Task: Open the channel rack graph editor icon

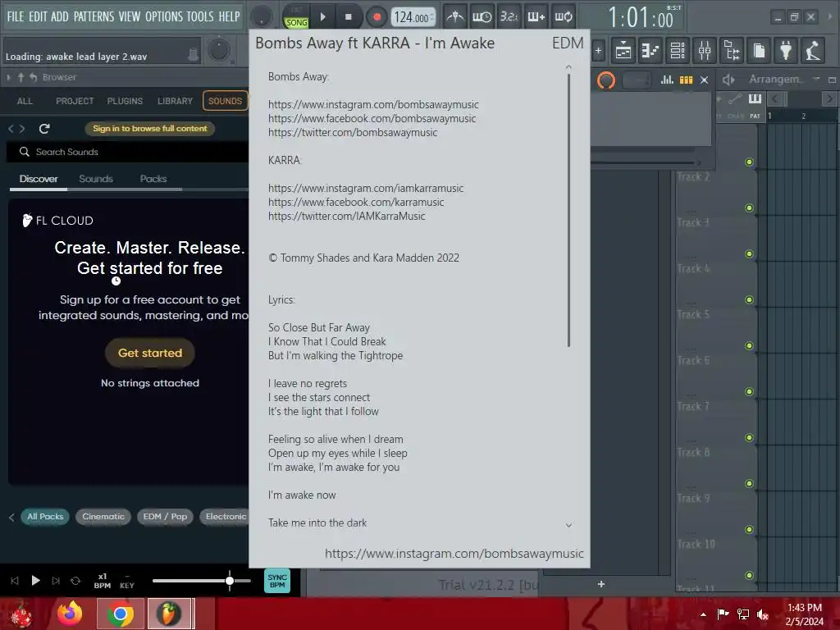Action: [x=667, y=80]
